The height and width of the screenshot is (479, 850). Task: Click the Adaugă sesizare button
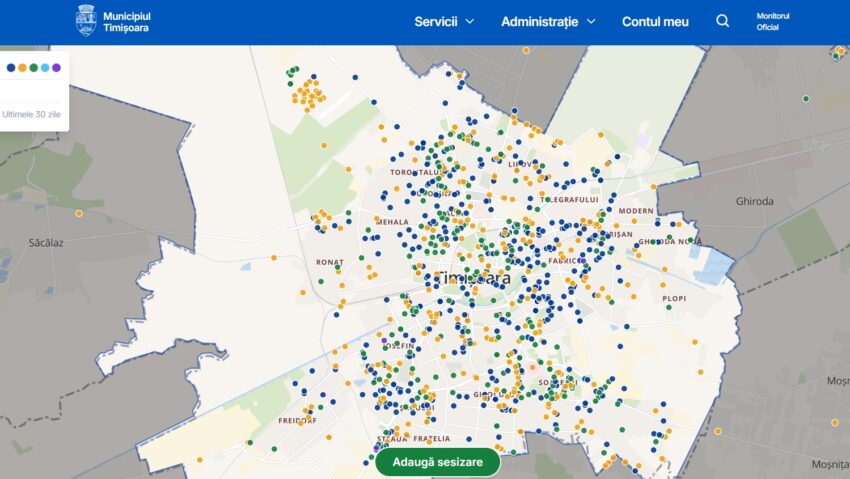(437, 462)
